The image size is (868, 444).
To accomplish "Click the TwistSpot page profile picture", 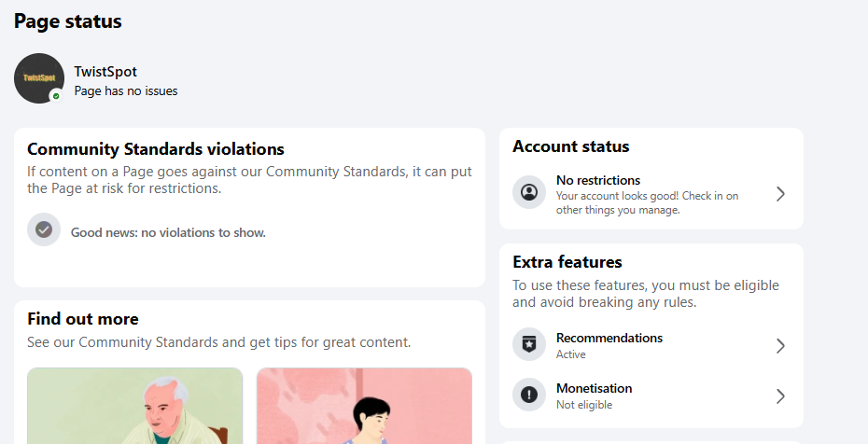I will 39,78.
